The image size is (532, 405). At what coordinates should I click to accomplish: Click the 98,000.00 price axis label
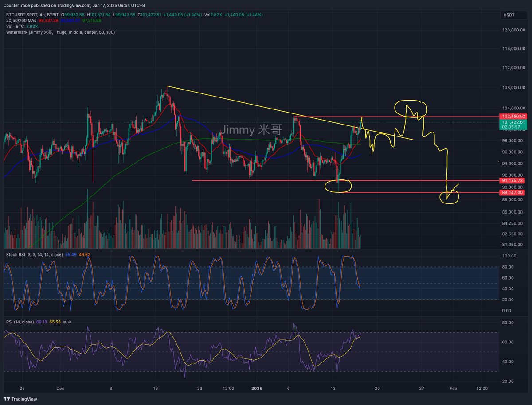[513, 141]
